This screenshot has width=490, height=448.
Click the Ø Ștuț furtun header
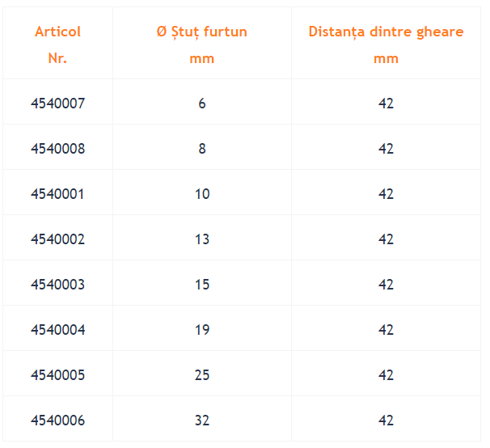tap(202, 44)
